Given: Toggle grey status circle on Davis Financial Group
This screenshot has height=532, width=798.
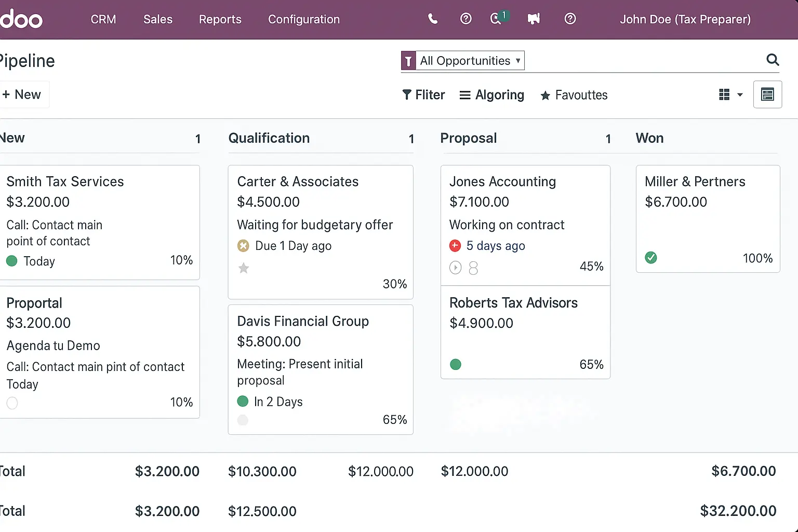Looking at the screenshot, I should pos(243,420).
